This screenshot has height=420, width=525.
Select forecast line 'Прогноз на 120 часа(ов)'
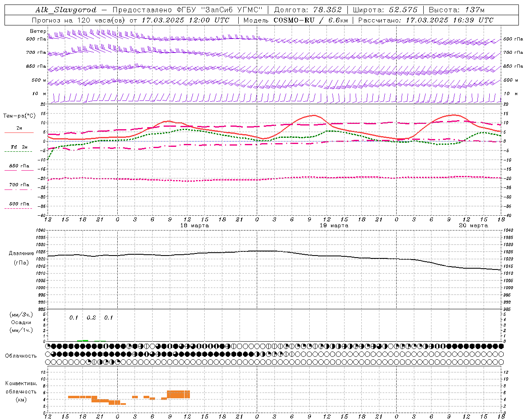79,20
